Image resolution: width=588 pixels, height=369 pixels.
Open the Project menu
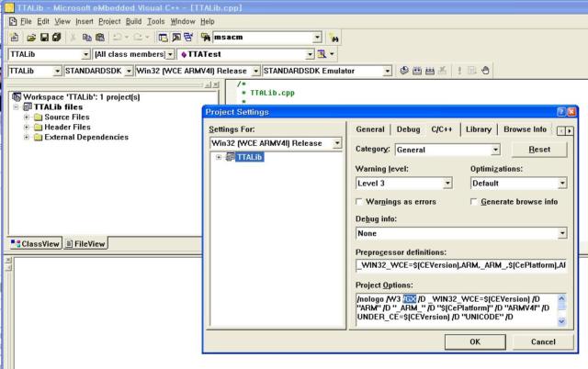click(x=109, y=21)
